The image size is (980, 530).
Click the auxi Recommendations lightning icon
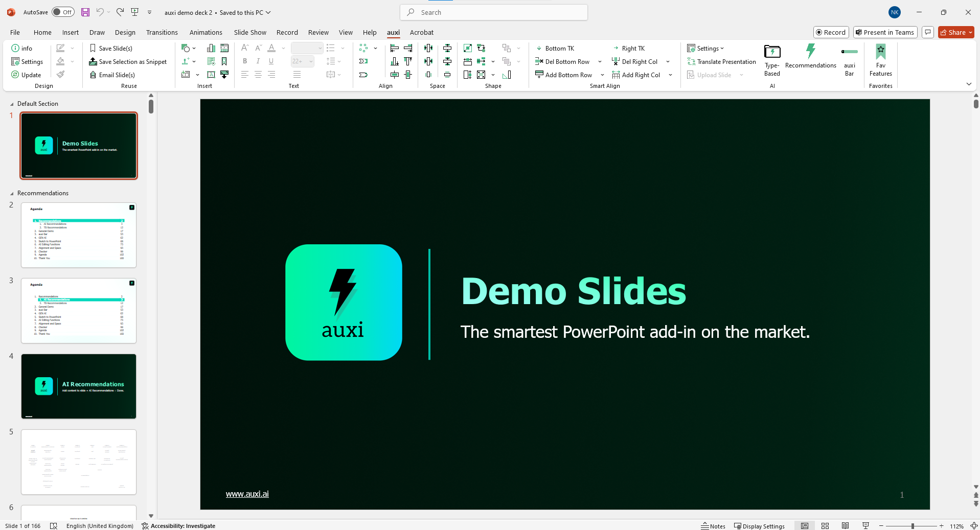coord(810,52)
